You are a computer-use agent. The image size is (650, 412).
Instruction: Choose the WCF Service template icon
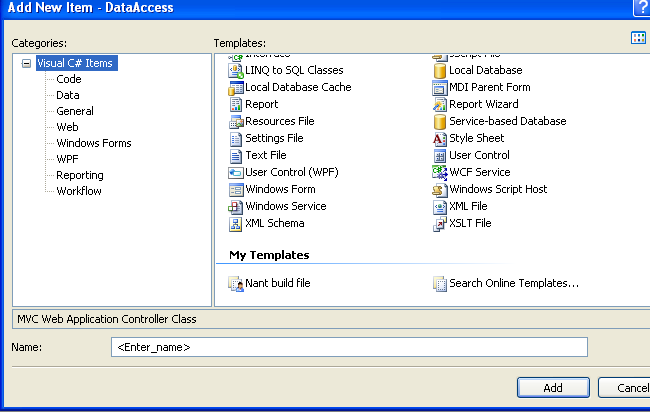[439, 172]
